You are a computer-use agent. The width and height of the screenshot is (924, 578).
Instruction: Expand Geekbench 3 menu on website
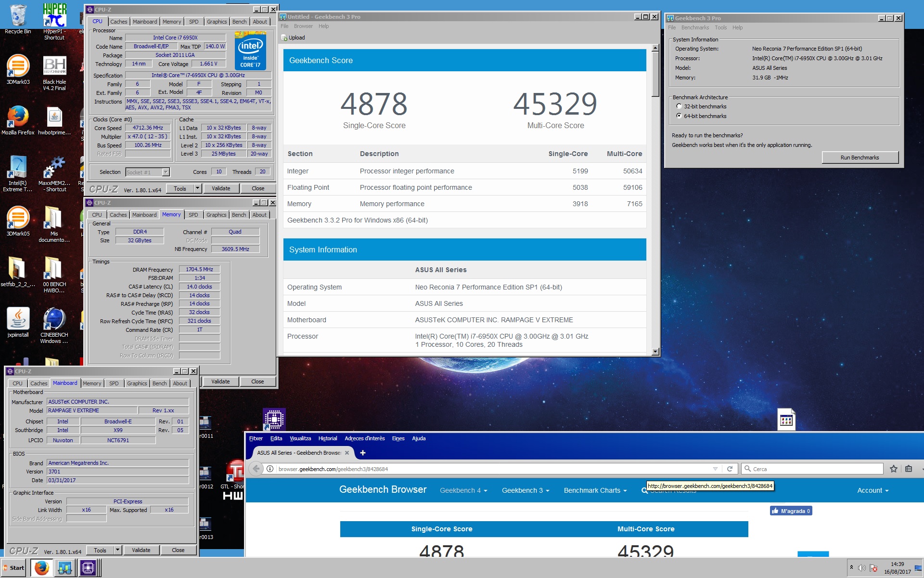pos(526,490)
